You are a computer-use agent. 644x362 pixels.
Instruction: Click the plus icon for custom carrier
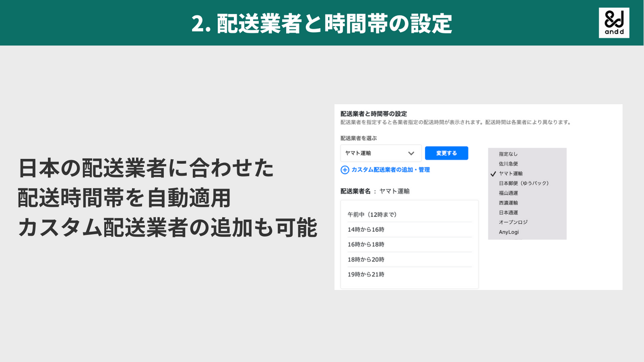tap(345, 170)
